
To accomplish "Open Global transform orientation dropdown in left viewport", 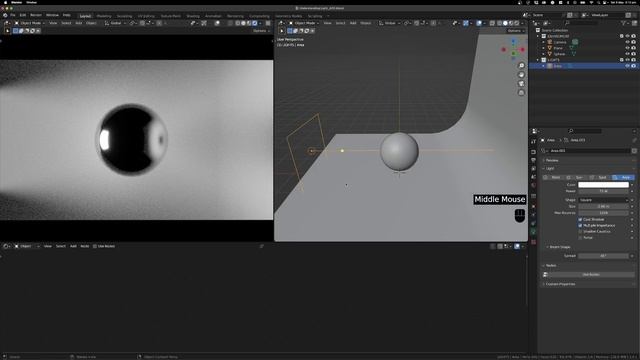I will tap(115, 23).
